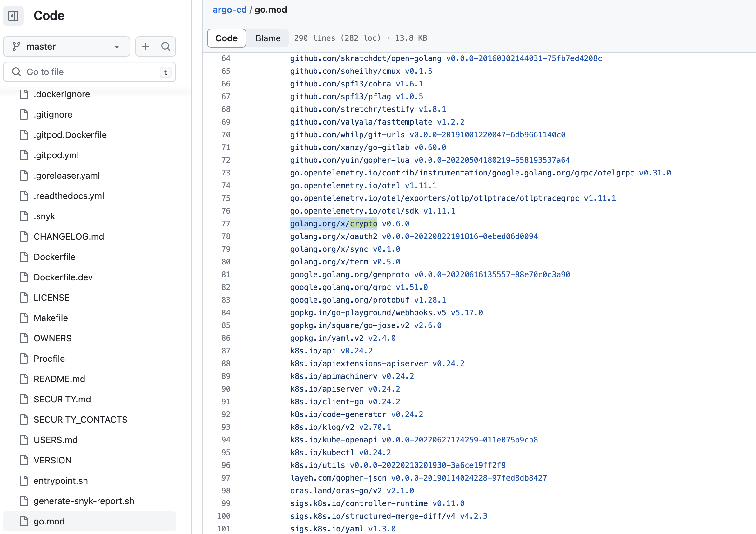Viewport: 756px width, 534px height.
Task: Click the search magnifier icon button
Action: 165,46
